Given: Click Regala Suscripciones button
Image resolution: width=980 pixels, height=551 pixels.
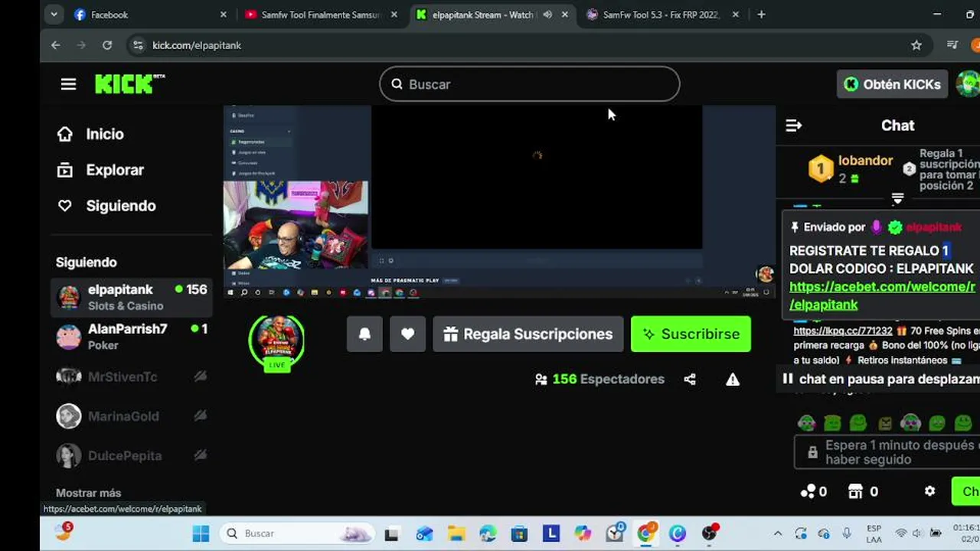Looking at the screenshot, I should point(528,334).
